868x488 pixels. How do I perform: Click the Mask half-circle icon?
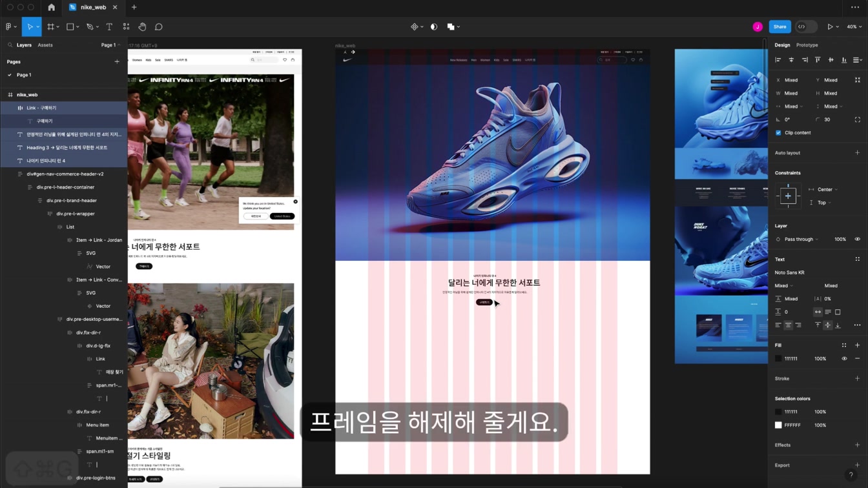[x=434, y=27]
